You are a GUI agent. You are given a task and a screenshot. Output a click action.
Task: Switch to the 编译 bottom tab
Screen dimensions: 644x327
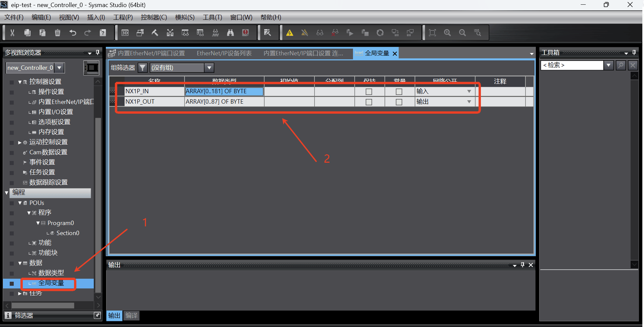point(131,316)
